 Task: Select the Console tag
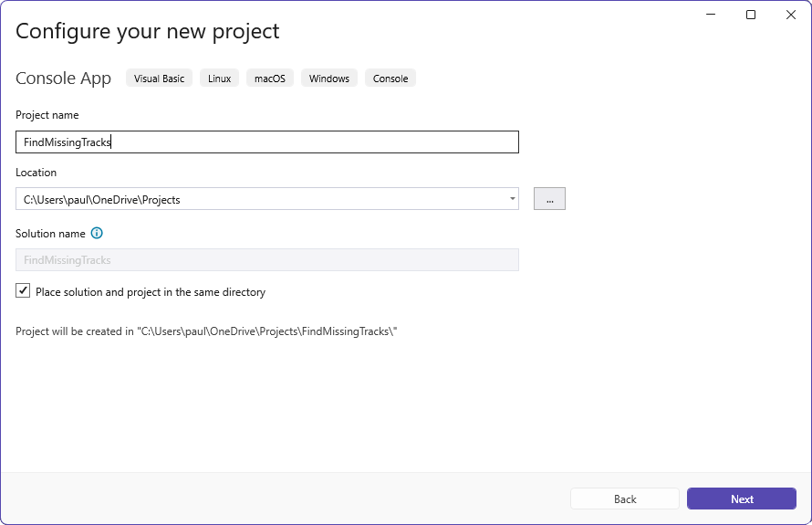click(390, 79)
